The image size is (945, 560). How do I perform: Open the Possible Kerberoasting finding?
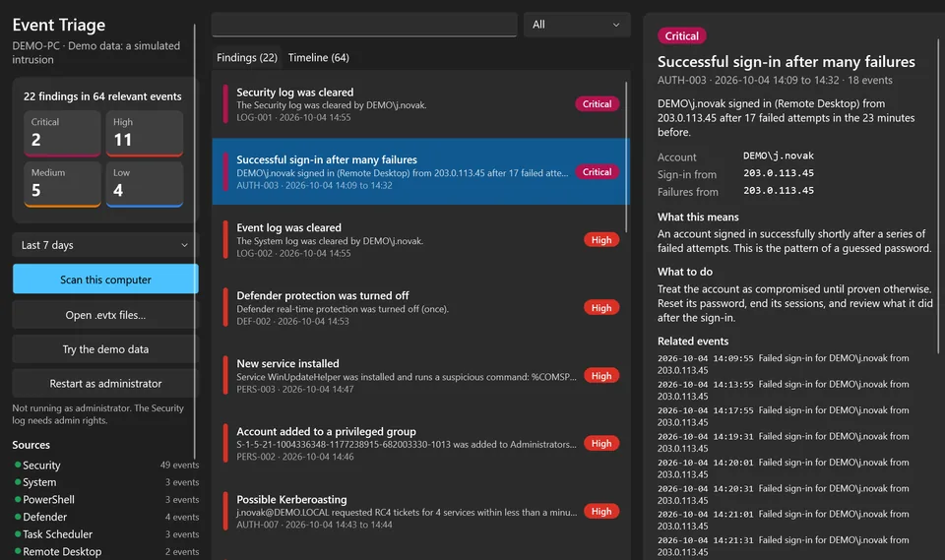pyautogui.click(x=420, y=511)
